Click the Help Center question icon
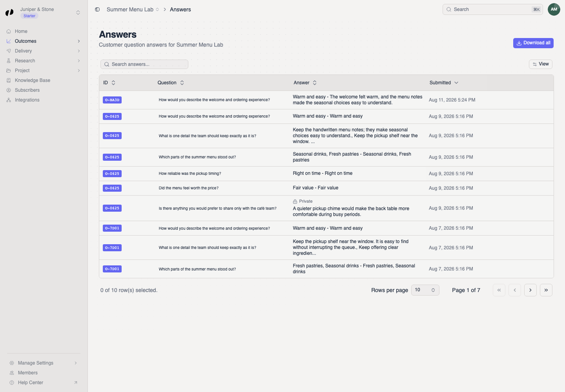Screen dimensions: 565x392 (12, 383)
